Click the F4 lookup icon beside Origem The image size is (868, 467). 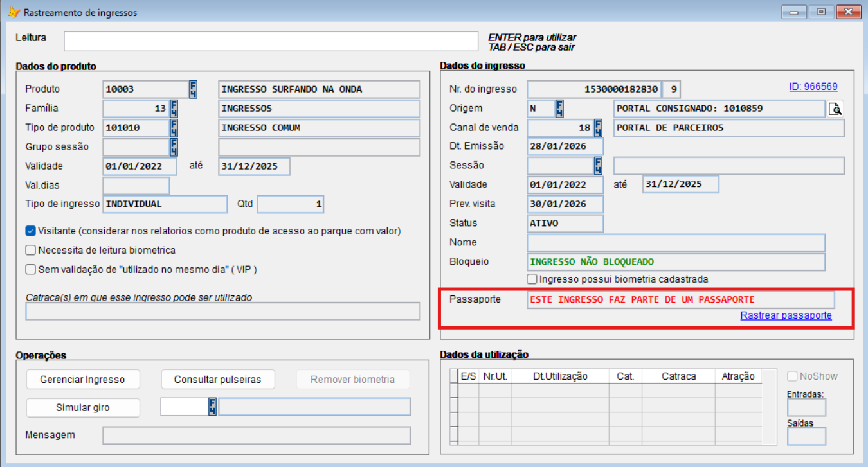click(559, 109)
